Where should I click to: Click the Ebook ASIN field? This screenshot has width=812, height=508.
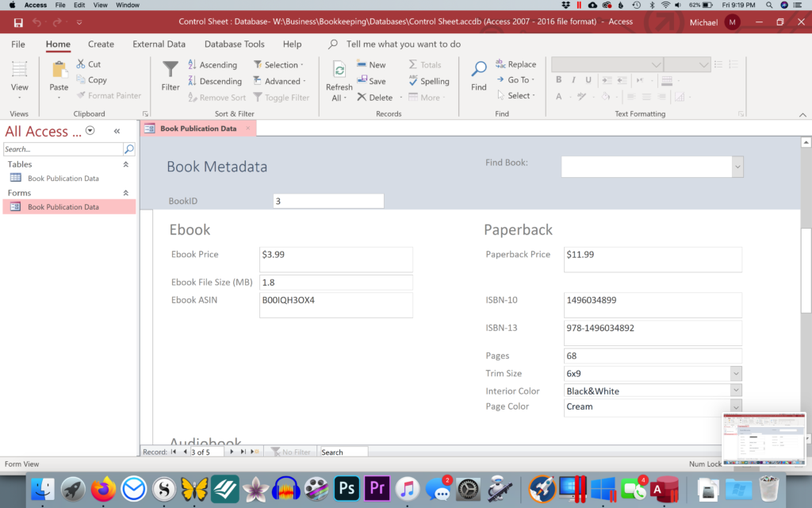tap(336, 306)
